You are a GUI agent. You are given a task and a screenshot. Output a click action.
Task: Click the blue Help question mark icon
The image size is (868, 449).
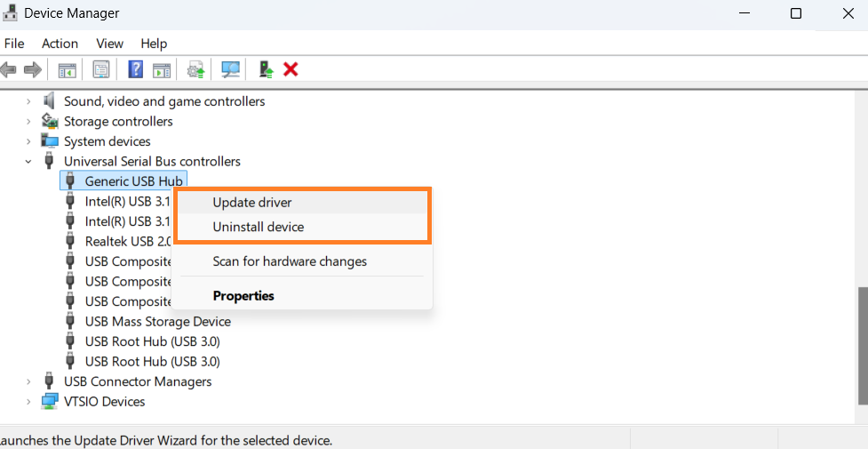pos(136,69)
